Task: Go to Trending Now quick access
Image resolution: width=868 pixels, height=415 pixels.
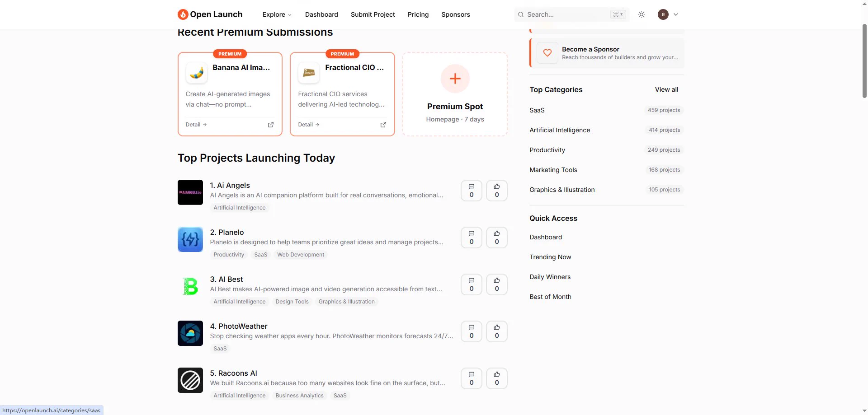Action: [550, 257]
